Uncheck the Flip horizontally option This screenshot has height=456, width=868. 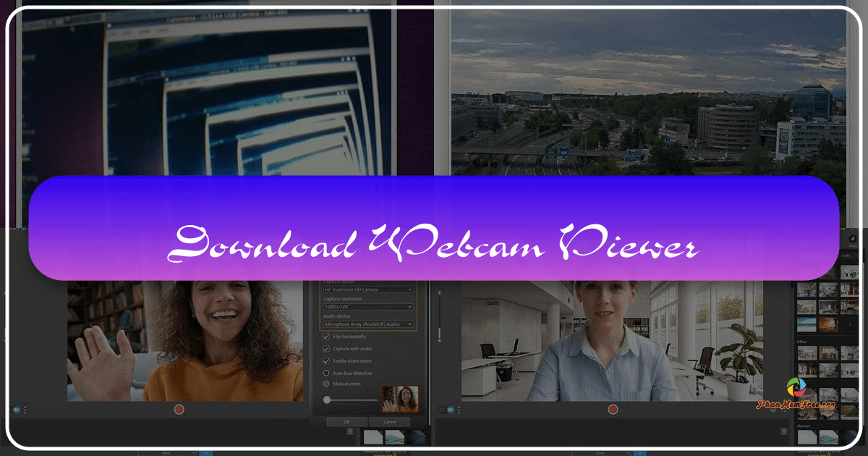pos(325,336)
